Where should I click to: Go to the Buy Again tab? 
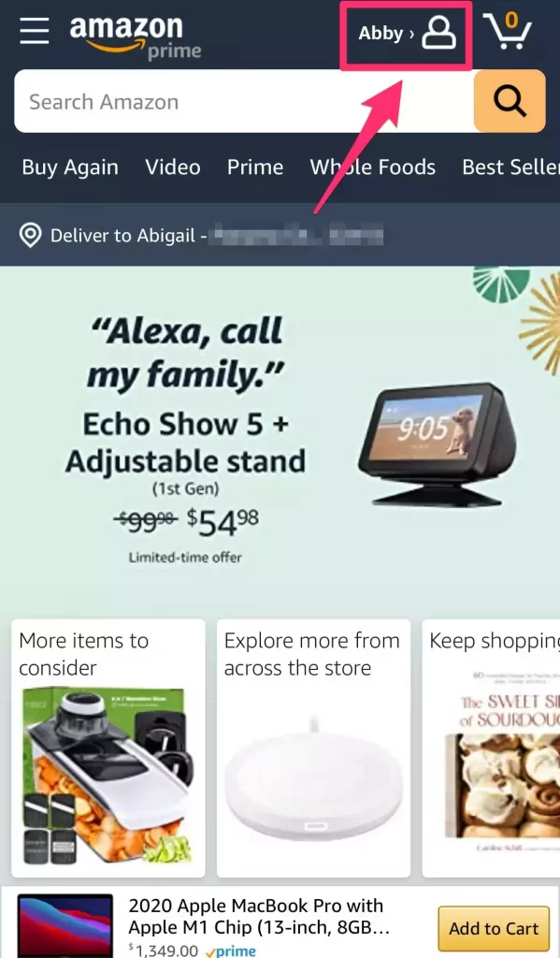(70, 167)
